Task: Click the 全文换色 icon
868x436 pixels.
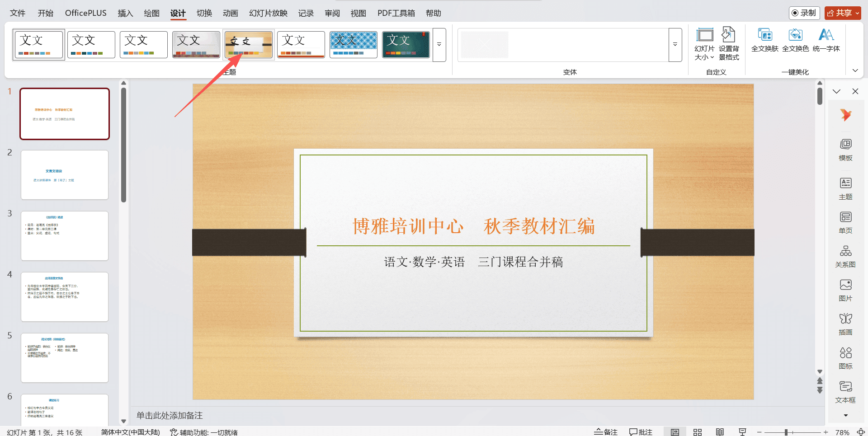Action: [796, 40]
